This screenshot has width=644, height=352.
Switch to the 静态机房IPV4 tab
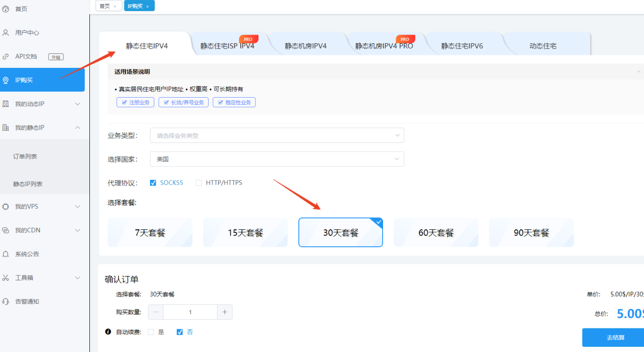click(306, 46)
